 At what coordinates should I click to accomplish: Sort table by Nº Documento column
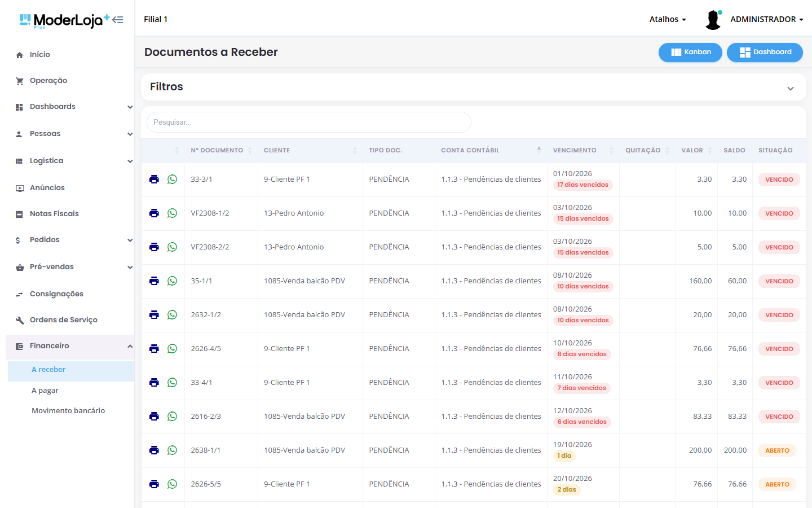point(221,151)
